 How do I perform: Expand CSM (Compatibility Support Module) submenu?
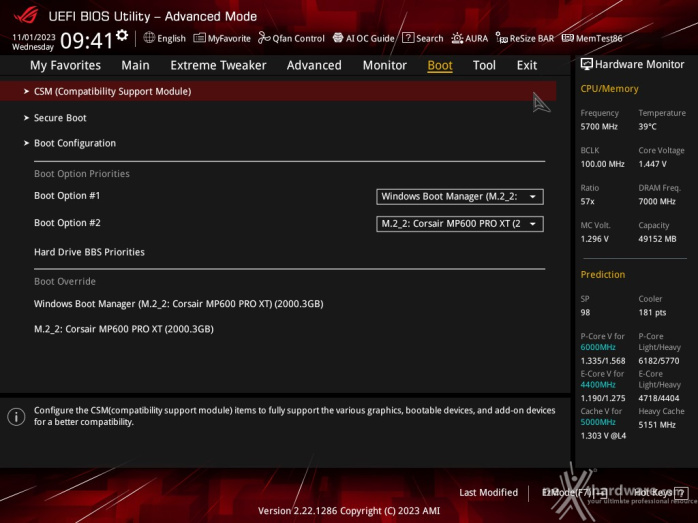[x=278, y=91]
